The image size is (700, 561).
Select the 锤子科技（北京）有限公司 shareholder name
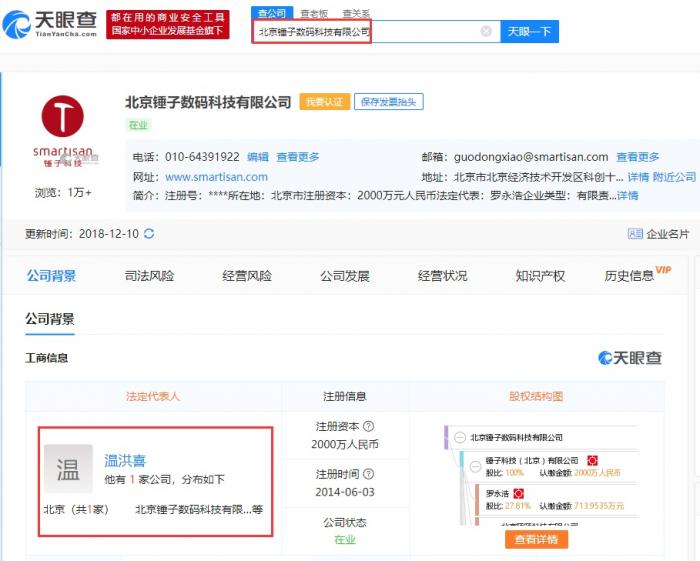(532, 460)
